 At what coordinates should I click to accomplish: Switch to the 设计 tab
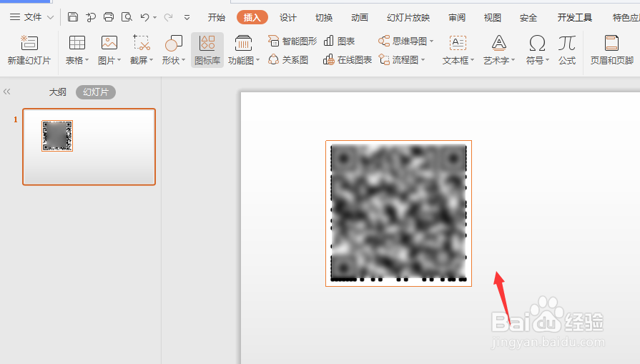point(288,18)
